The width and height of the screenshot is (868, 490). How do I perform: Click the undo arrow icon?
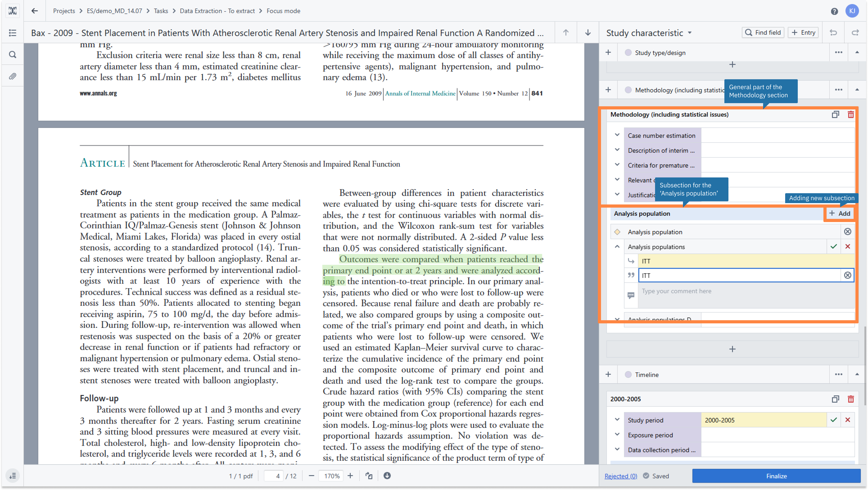coord(833,33)
